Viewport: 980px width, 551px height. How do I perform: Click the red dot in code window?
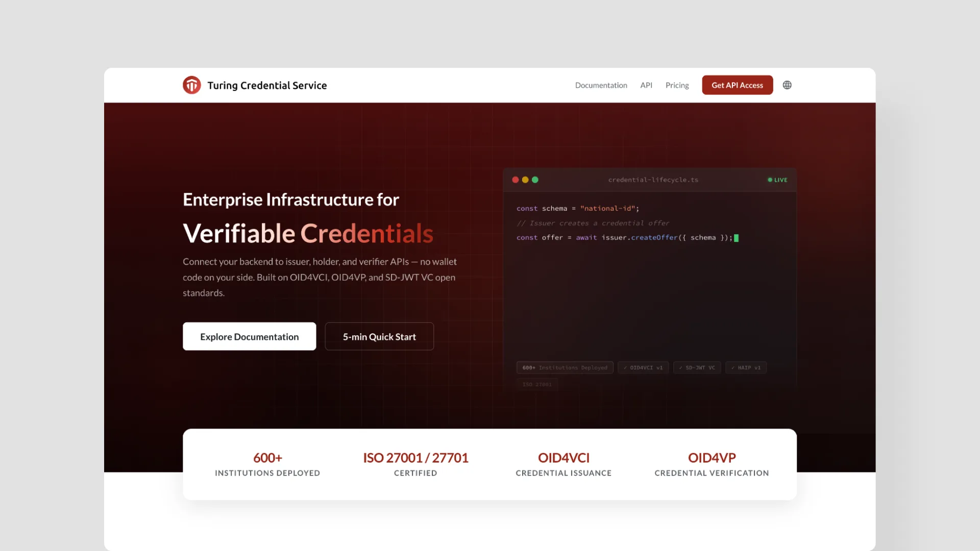tap(516, 180)
